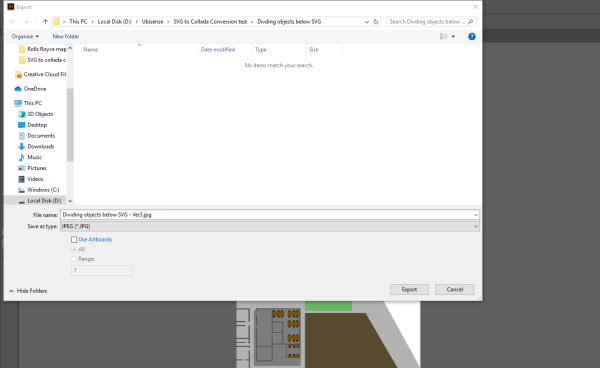Image resolution: width=600 pixels, height=368 pixels.
Task: Open the Organise menu
Action: coord(25,36)
